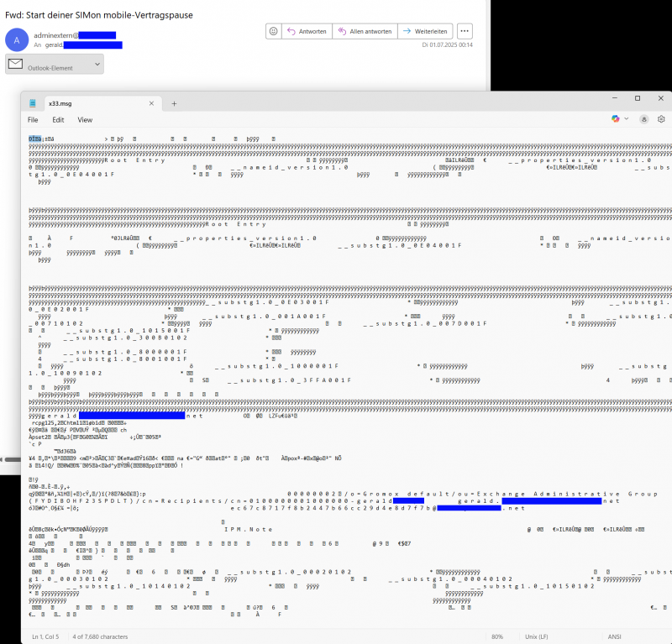Open Notepad settings gear
Screen dimensions: 672x644
tap(660, 120)
